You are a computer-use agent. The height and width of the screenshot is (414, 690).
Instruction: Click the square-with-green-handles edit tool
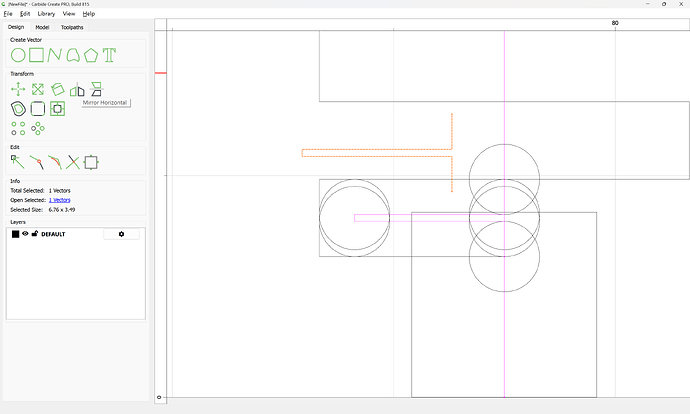(91, 162)
